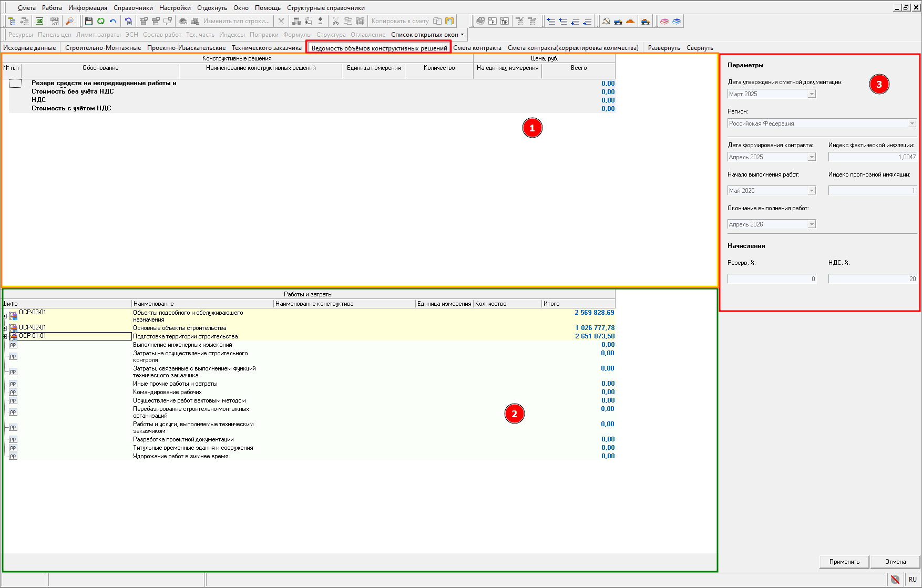
Task: Click the pink books icon
Action: [664, 21]
